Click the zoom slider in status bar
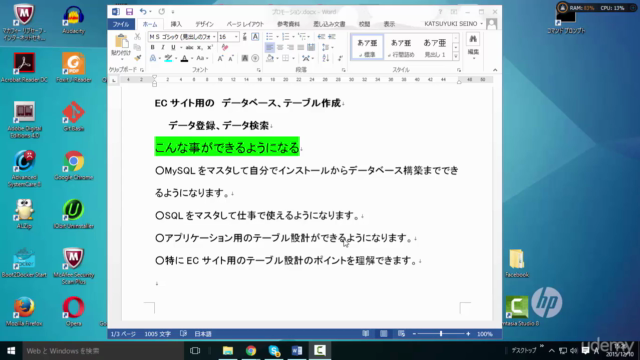 click(x=441, y=334)
